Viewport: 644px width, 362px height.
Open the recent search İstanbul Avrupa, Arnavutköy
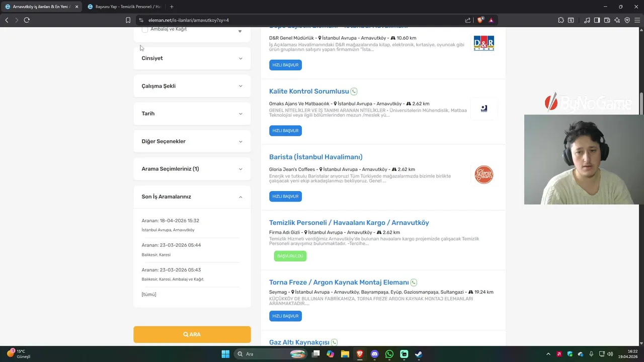pyautogui.click(x=168, y=230)
